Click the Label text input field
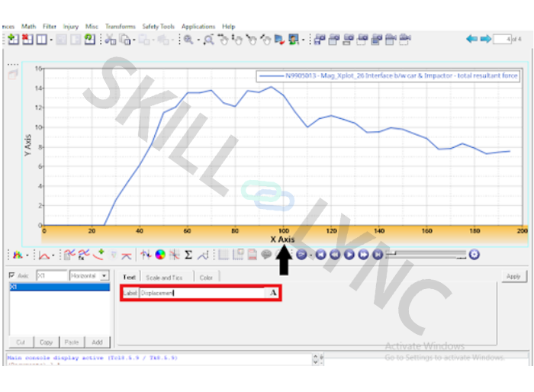Screen dimensions: 534x392 [x=201, y=293]
